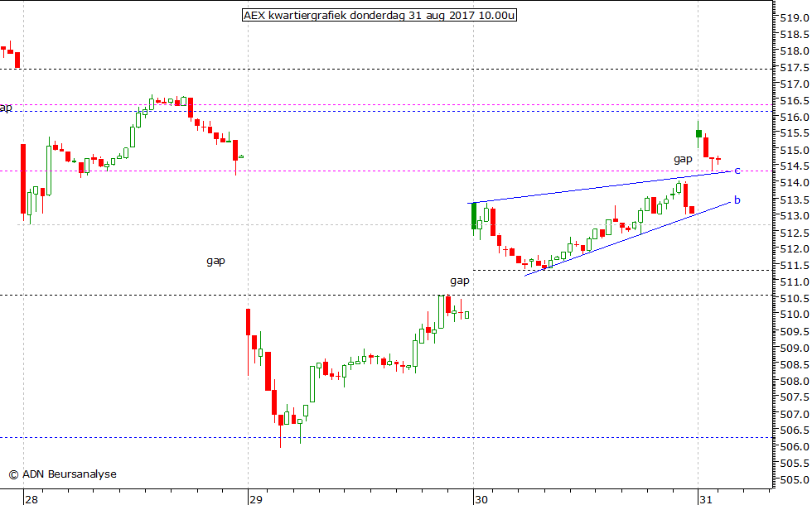Click the gap label above the 510.5 line
This screenshot has width=812, height=505.
point(459,281)
